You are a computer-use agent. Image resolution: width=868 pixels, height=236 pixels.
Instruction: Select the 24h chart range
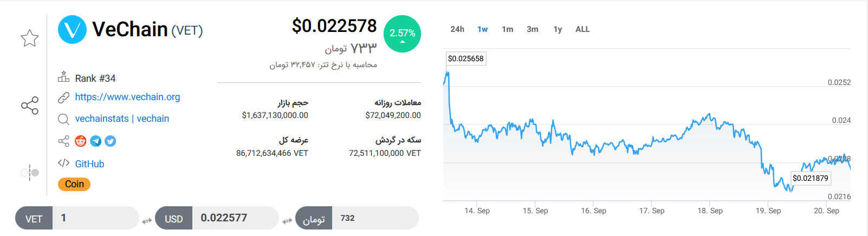(x=457, y=29)
